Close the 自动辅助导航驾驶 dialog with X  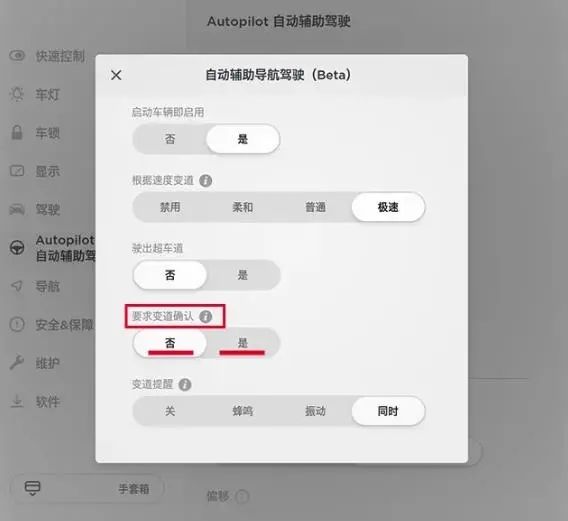pyautogui.click(x=116, y=75)
